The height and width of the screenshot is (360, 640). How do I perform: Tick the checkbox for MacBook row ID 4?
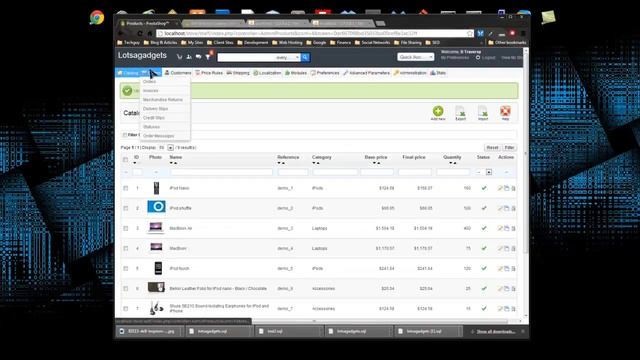coord(126,248)
